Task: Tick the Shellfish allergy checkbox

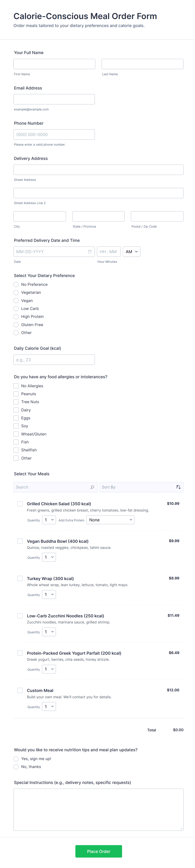Action: pyautogui.click(x=16, y=450)
